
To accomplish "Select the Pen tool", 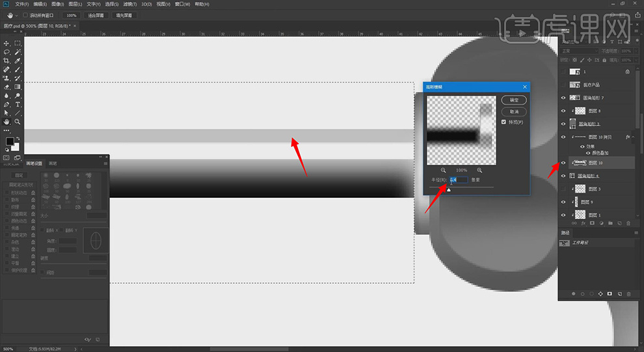I will click(6, 104).
